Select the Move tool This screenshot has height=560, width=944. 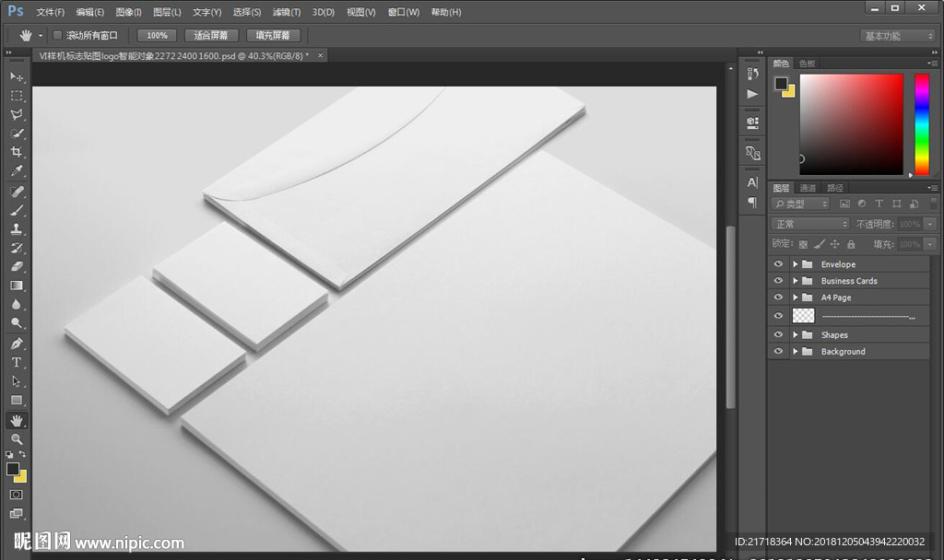pyautogui.click(x=17, y=76)
